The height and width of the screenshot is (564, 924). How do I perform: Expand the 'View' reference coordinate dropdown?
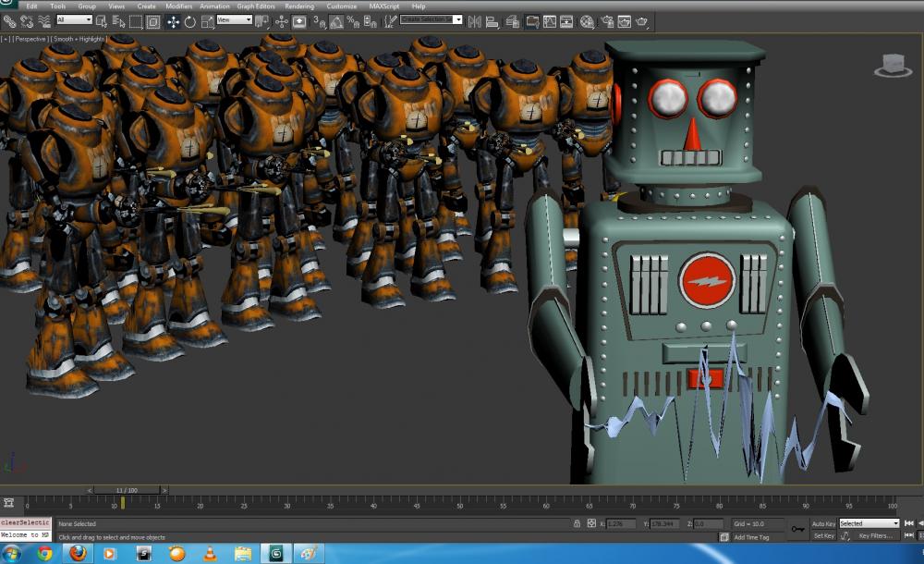pos(234,19)
